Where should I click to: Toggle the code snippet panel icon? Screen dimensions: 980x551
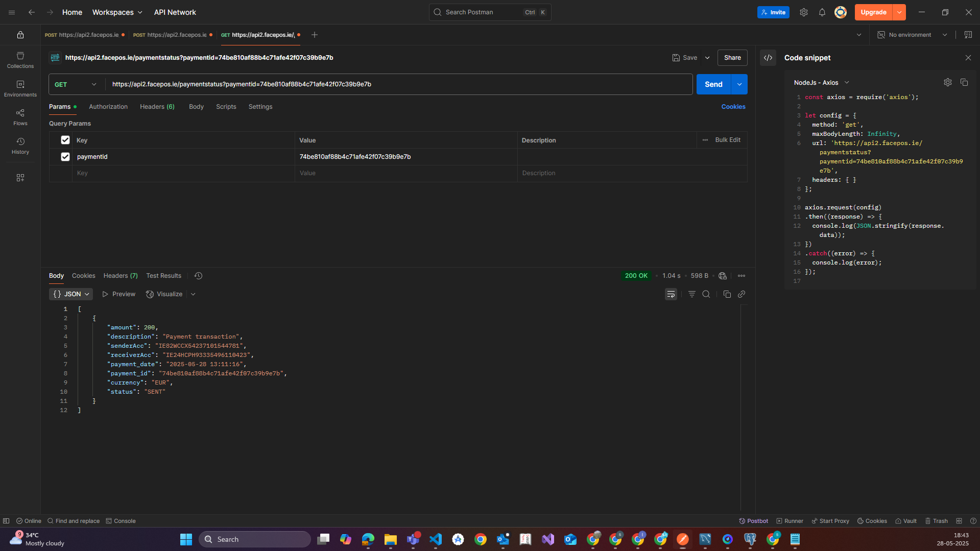[x=768, y=58]
